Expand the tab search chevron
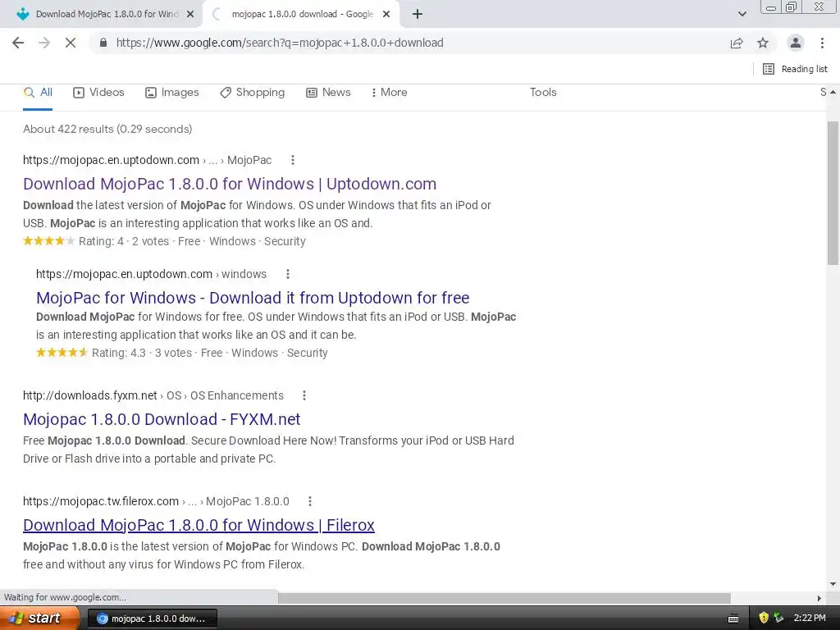The image size is (840, 630). click(742, 15)
